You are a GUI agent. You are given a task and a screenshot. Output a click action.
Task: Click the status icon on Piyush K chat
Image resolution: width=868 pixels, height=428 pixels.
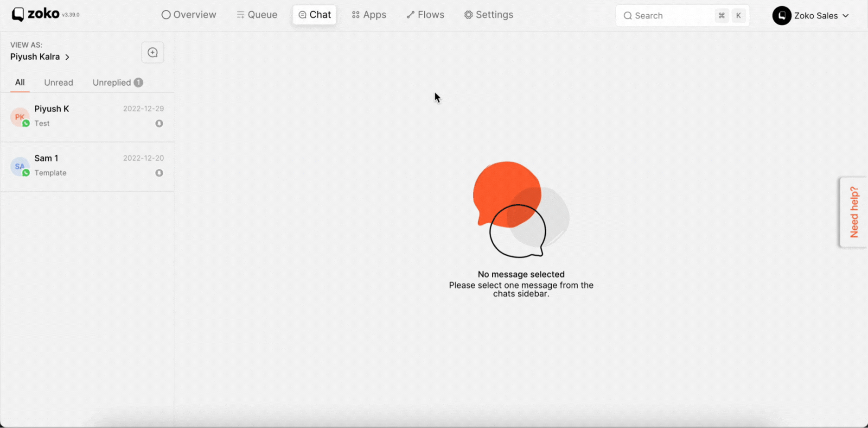(x=159, y=124)
